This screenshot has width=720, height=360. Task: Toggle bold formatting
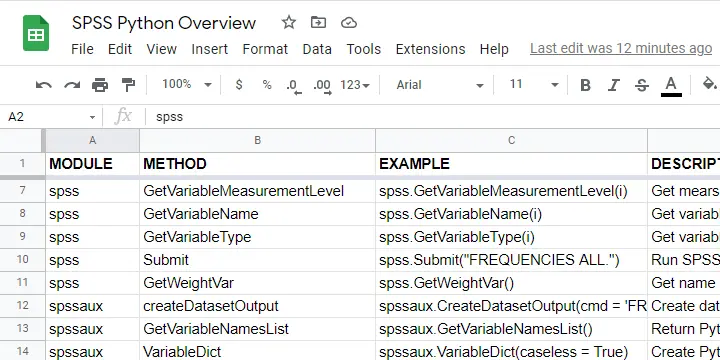point(585,85)
